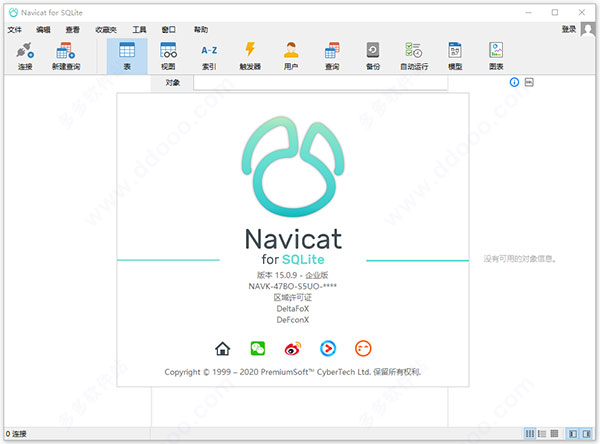Click the DeFconX organization text
The width and height of the screenshot is (600, 444).
tap(293, 320)
